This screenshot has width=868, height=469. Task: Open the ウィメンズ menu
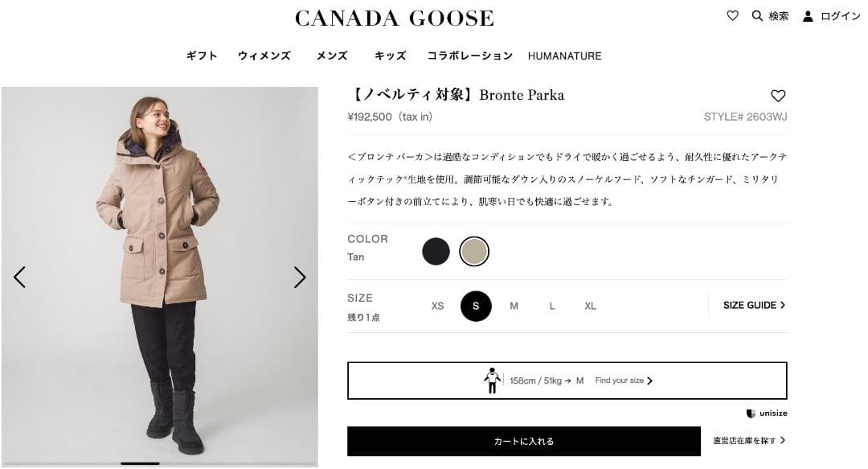pos(264,56)
